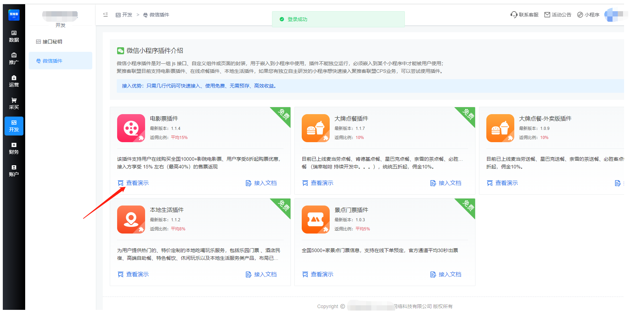
Task: Click the copyright footer text
Action: pos(385,306)
